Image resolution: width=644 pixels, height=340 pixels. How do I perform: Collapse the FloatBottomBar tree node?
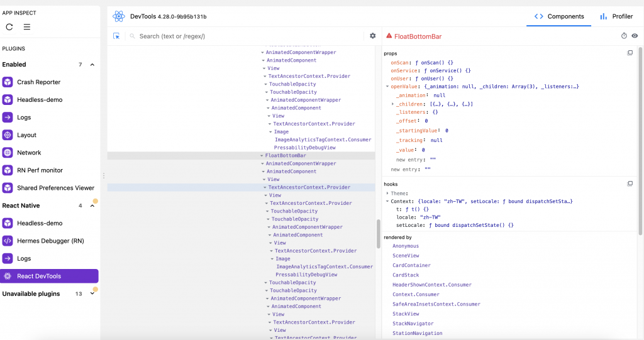(262, 156)
